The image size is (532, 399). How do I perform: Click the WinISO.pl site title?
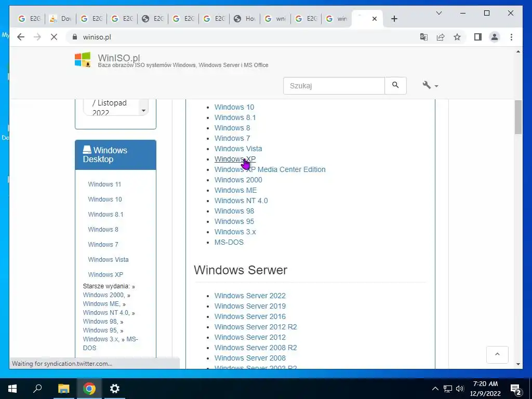coord(119,58)
